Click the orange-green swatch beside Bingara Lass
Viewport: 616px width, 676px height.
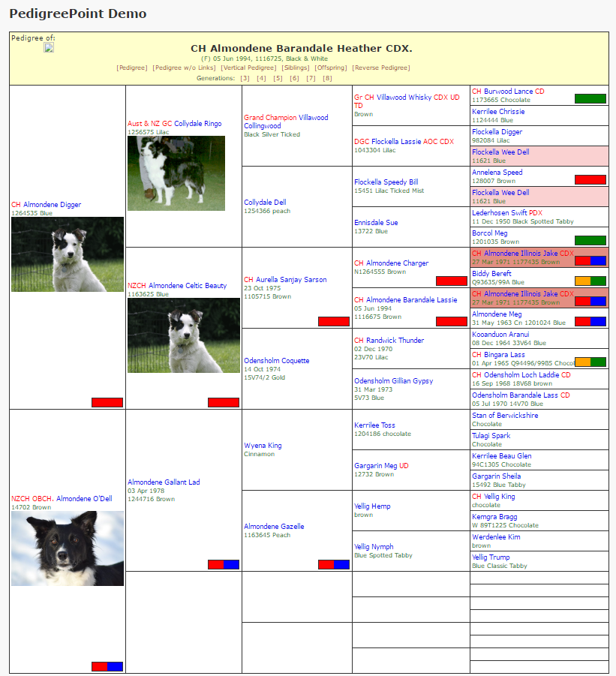(590, 362)
